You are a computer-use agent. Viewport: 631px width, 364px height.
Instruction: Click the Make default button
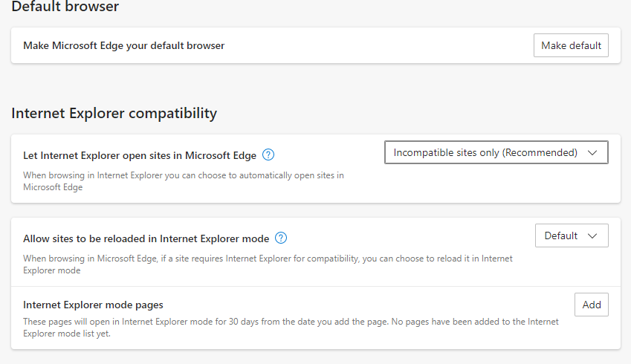(x=571, y=45)
